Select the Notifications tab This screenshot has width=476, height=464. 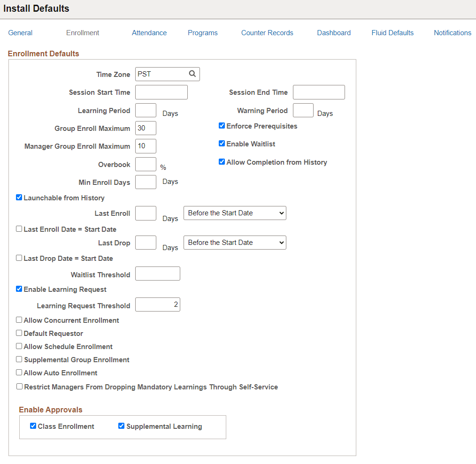[452, 32]
